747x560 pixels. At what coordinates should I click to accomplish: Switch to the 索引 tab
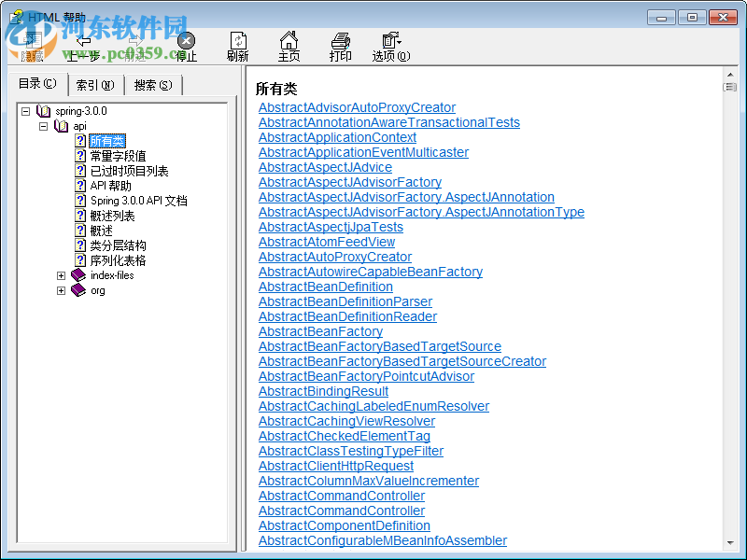(x=94, y=84)
